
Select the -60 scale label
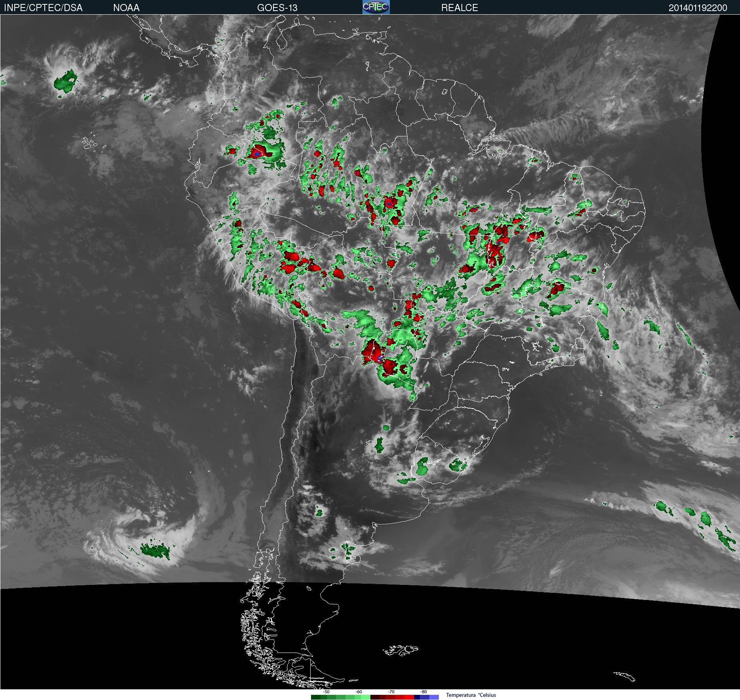(359, 692)
